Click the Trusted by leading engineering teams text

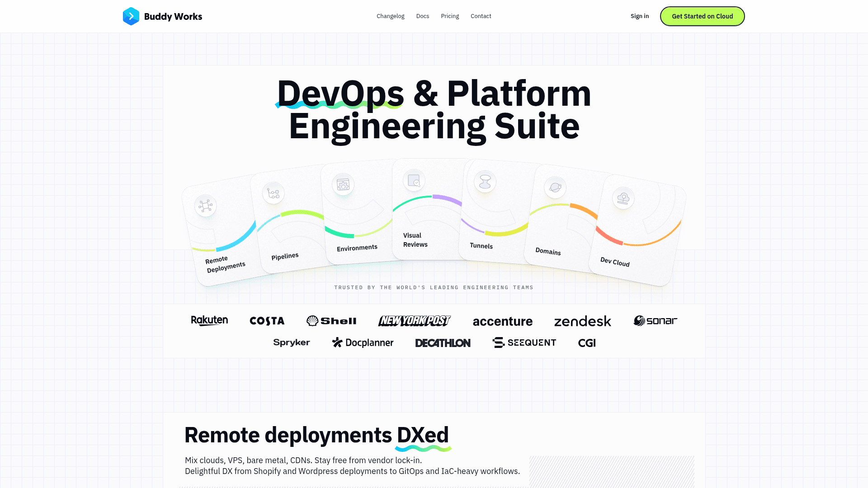434,287
